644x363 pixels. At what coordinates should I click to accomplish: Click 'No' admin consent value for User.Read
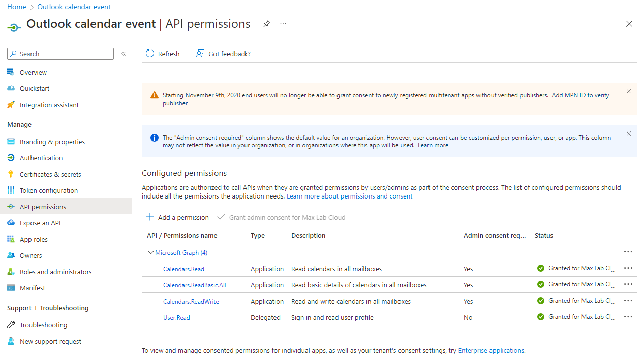[468, 317]
